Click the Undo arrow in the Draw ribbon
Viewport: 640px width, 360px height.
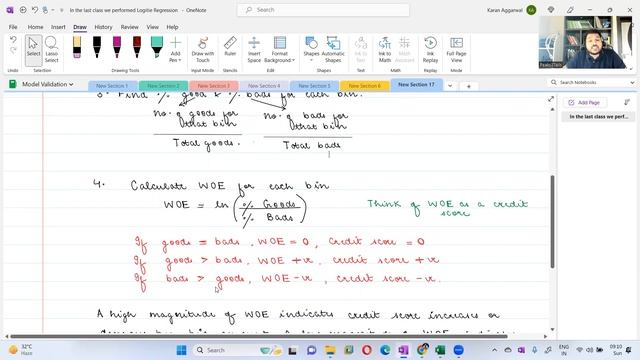(x=13, y=40)
